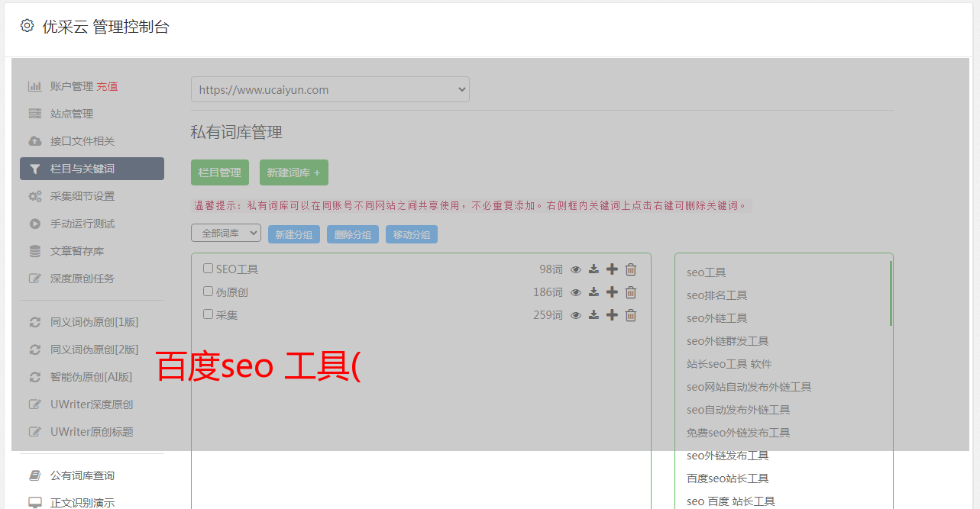Click the 186词 count in the 伪原创 row

click(548, 292)
